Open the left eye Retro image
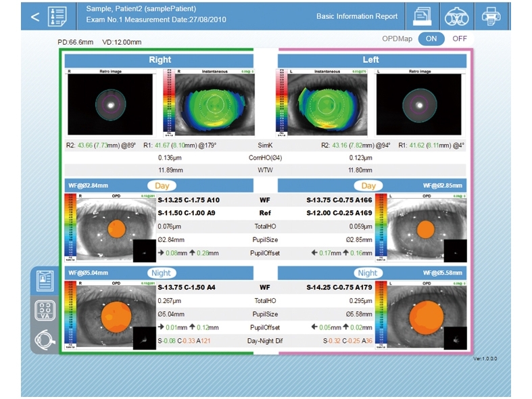The height and width of the screenshot is (399, 532). pos(419,103)
